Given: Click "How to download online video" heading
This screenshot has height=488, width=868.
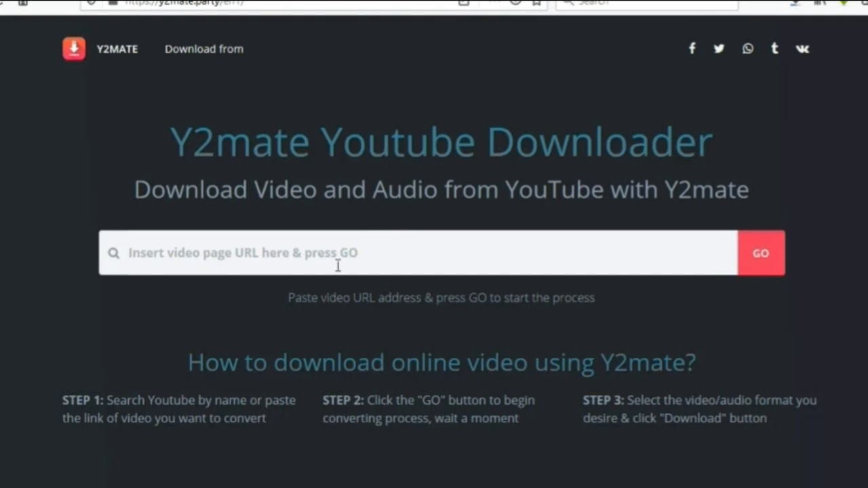Looking at the screenshot, I should (x=441, y=363).
